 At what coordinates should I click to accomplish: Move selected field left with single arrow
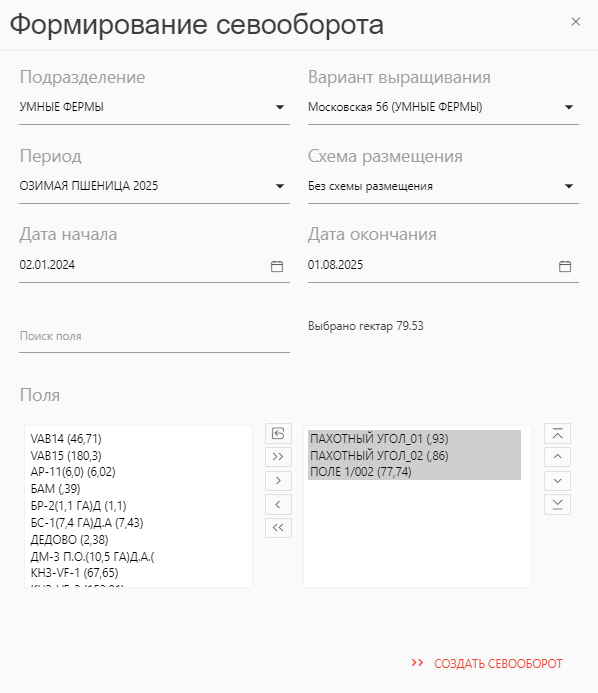(x=278, y=504)
